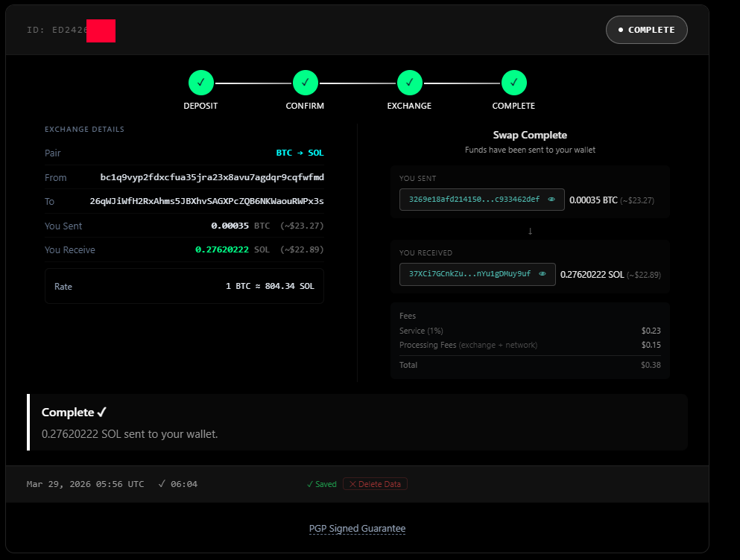This screenshot has height=560, width=740.
Task: Click the Swap Complete heading
Action: pos(530,135)
